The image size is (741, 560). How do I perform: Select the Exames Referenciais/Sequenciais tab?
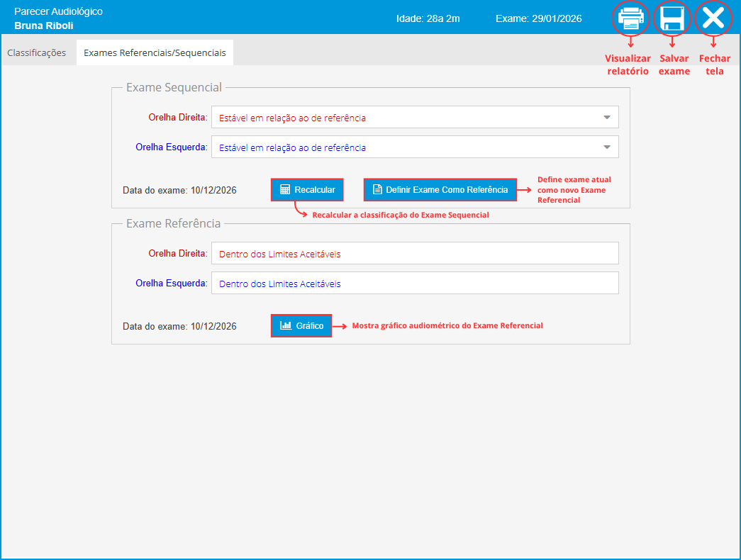coord(155,53)
